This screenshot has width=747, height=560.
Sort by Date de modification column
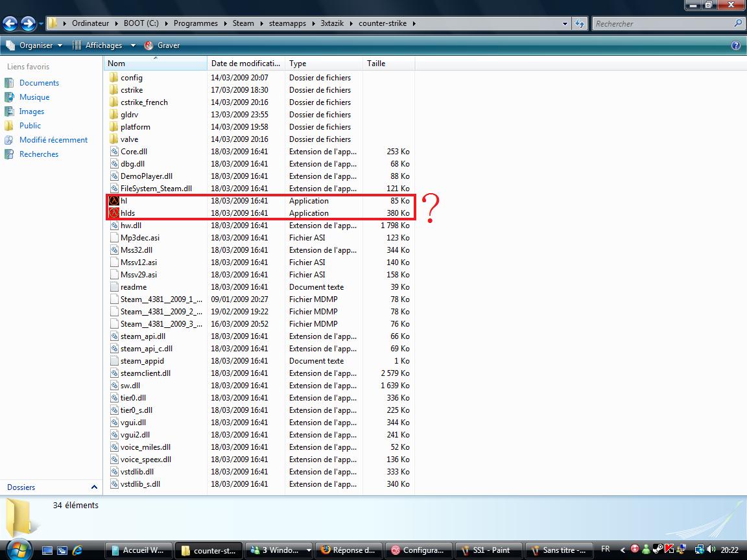point(245,64)
